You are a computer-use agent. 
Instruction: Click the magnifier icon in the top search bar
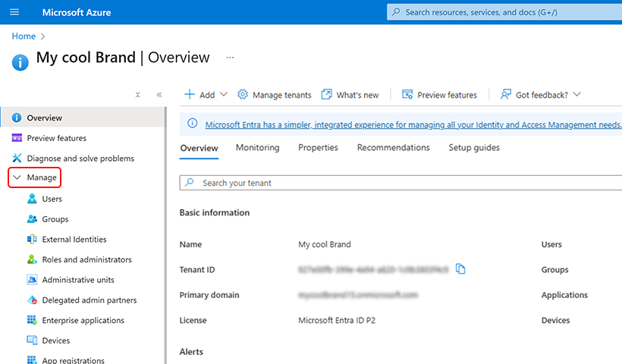(396, 12)
